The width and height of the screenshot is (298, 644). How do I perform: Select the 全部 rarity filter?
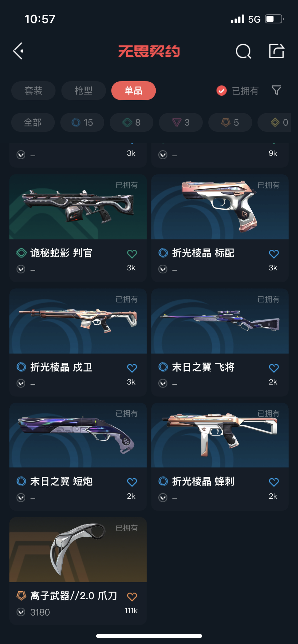pyautogui.click(x=33, y=122)
